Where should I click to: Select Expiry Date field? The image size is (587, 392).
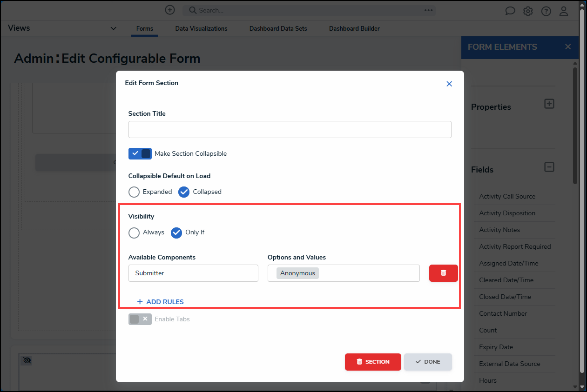(x=496, y=347)
